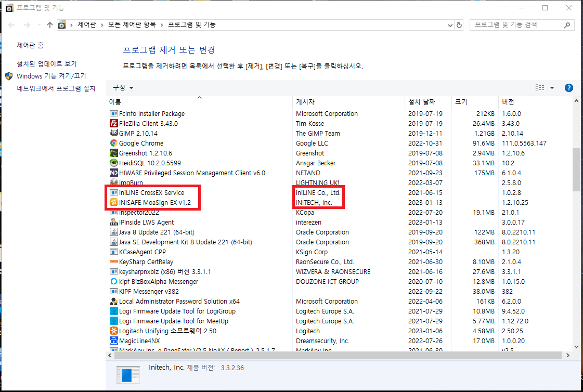Click the view layout icon

pos(539,88)
